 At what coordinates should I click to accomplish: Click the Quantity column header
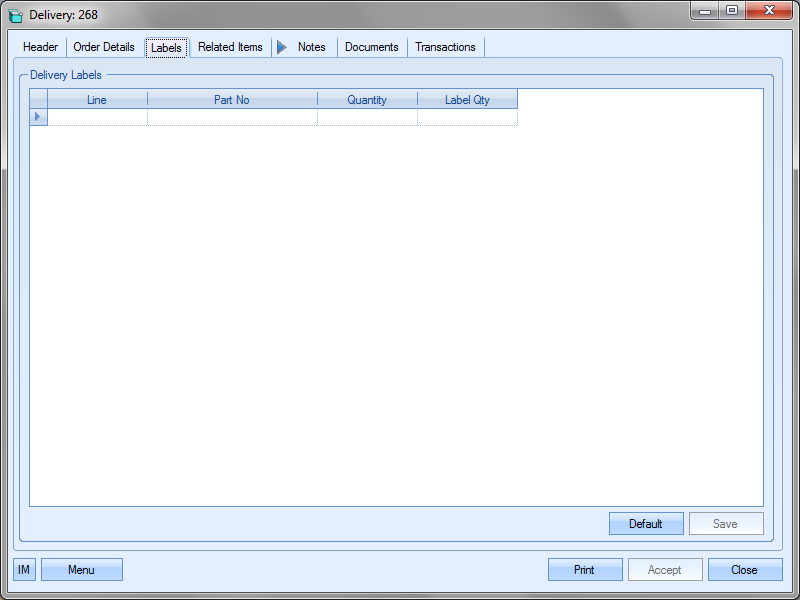coord(367,99)
